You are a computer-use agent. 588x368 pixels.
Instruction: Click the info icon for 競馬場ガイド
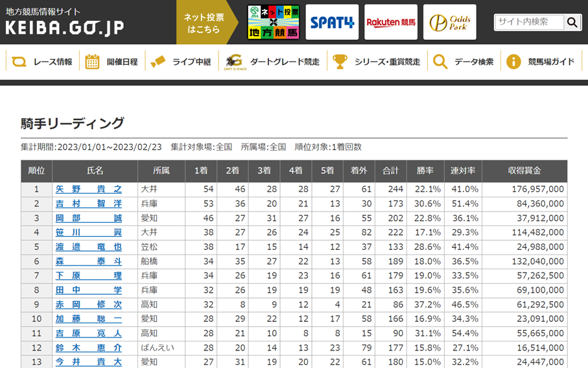[x=513, y=62]
